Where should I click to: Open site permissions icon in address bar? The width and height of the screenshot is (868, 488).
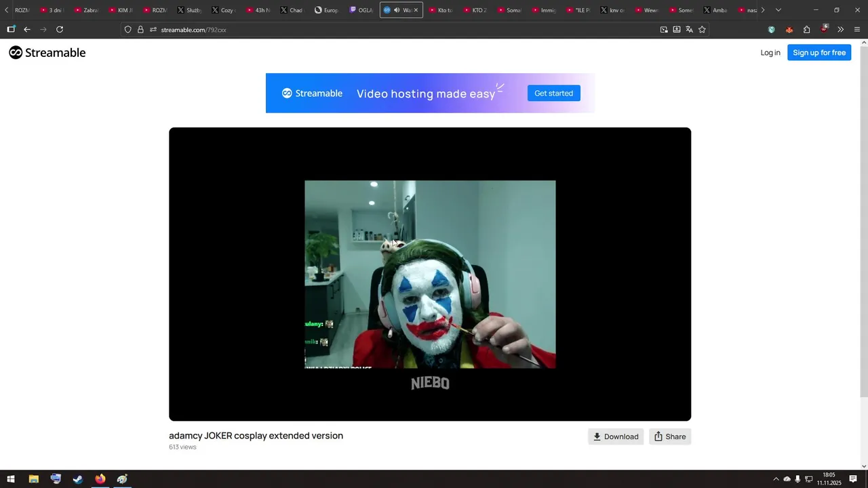153,30
